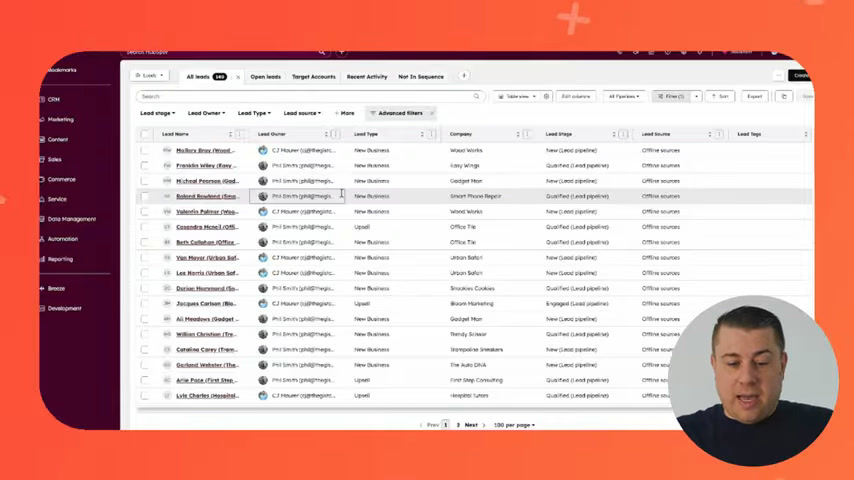This screenshot has height=480, width=854.
Task: Open Commerce in the sidebar
Action: pos(61,179)
